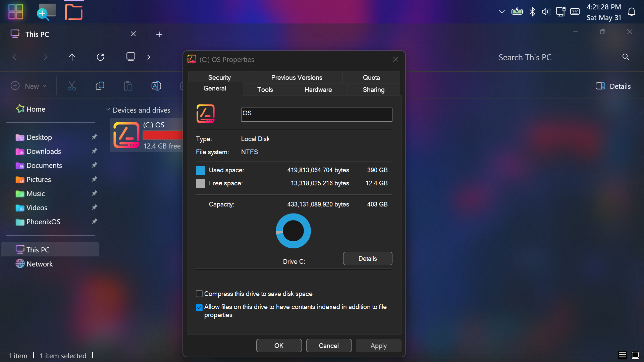Switch to the Hardware tab

(318, 89)
